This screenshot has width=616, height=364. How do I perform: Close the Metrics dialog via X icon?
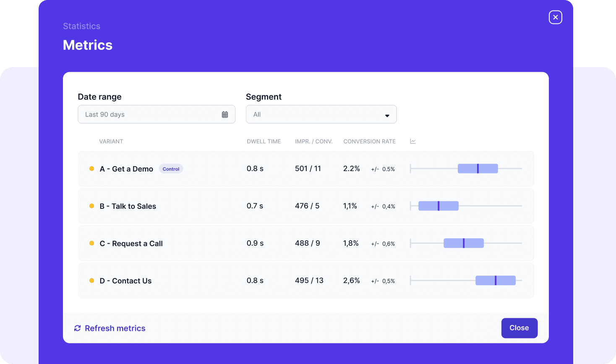pos(555,17)
